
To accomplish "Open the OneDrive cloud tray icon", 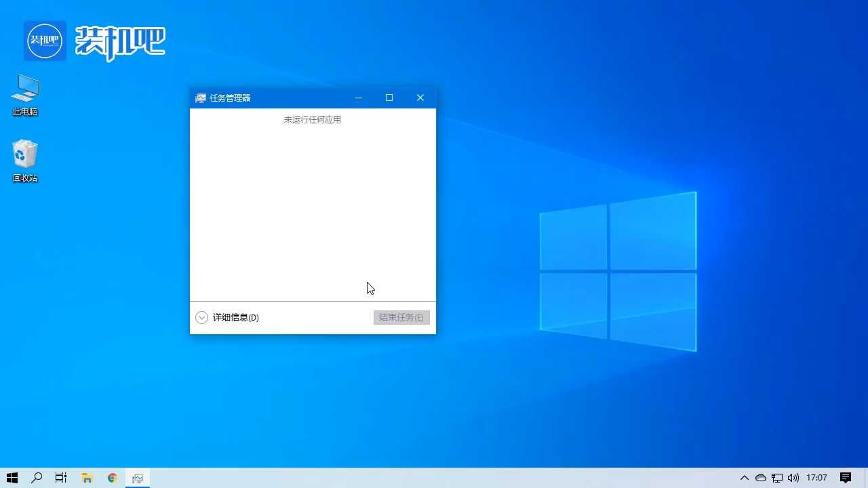I will (761, 478).
